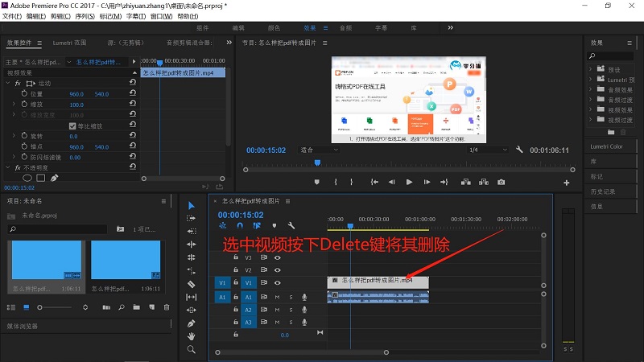The width and height of the screenshot is (644, 362).
Task: Switch Project panel to list view
Action: 11,307
